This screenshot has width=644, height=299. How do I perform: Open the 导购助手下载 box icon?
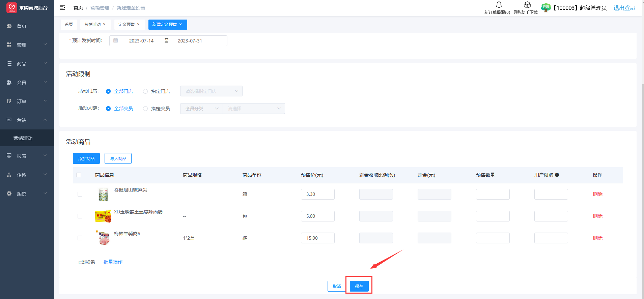point(527,5)
